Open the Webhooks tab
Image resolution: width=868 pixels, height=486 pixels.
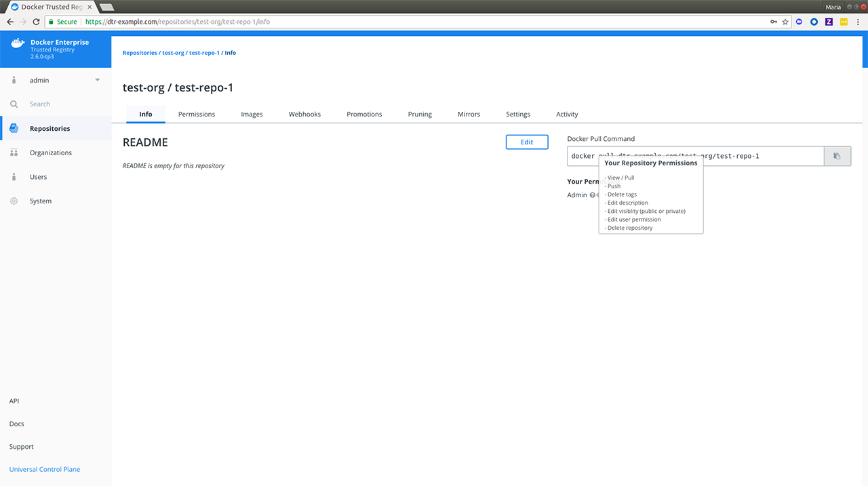[304, 114]
